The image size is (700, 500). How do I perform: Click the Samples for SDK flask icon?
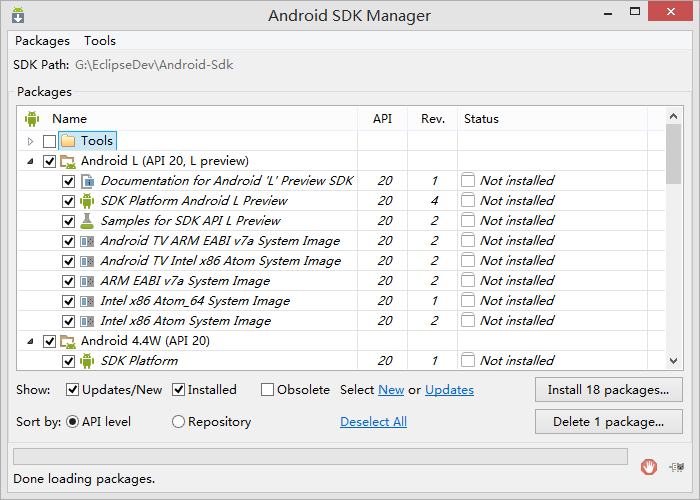click(87, 221)
